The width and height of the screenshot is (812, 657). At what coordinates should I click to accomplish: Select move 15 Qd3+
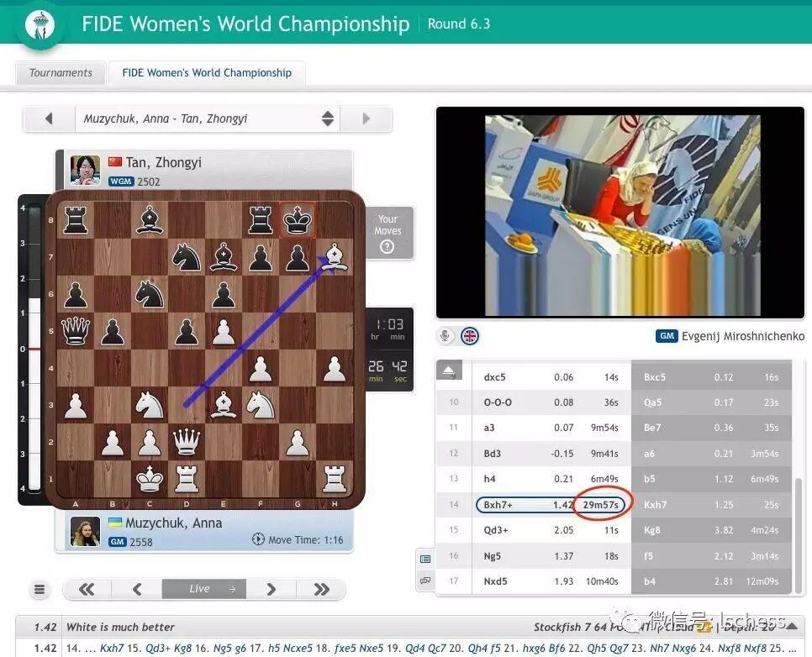pyautogui.click(x=551, y=530)
